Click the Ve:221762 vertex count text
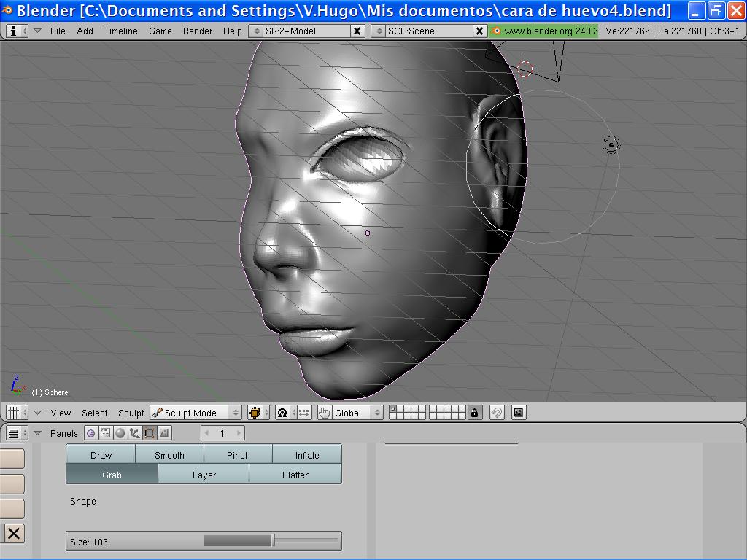Image resolution: width=747 pixels, height=560 pixels. point(628,31)
